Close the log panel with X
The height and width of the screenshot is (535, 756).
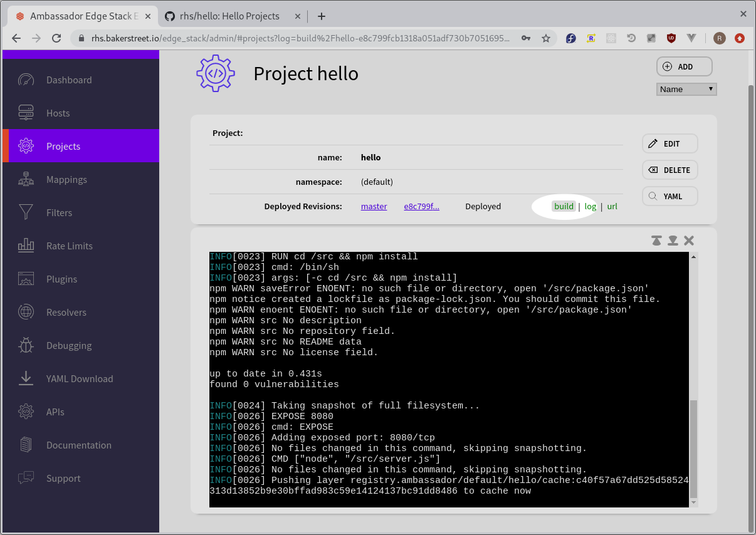click(x=689, y=241)
